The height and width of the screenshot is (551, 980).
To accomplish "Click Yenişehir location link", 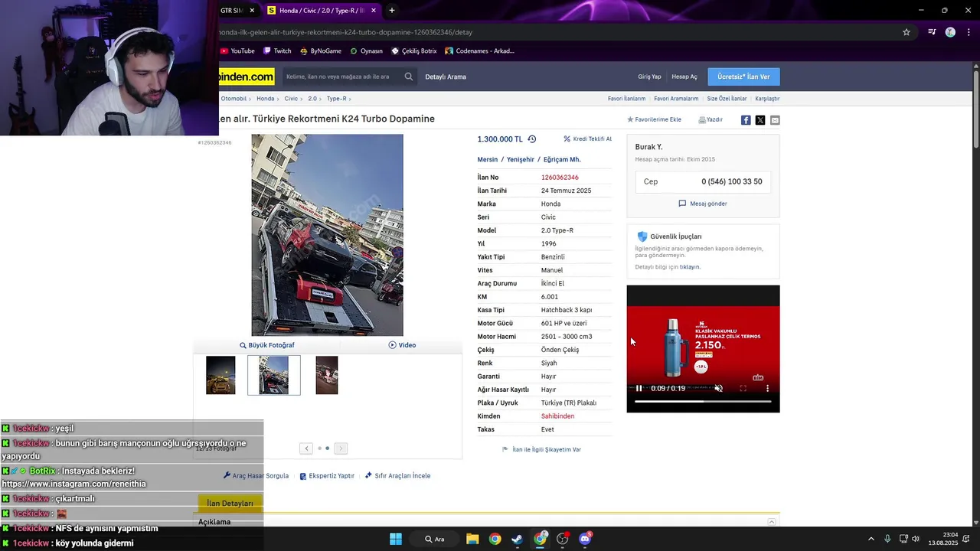I will (x=521, y=160).
